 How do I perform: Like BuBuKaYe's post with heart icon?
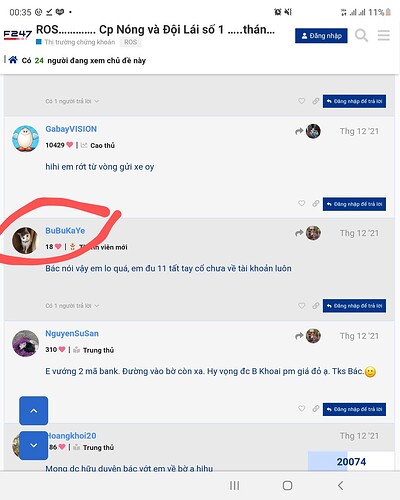302,306
